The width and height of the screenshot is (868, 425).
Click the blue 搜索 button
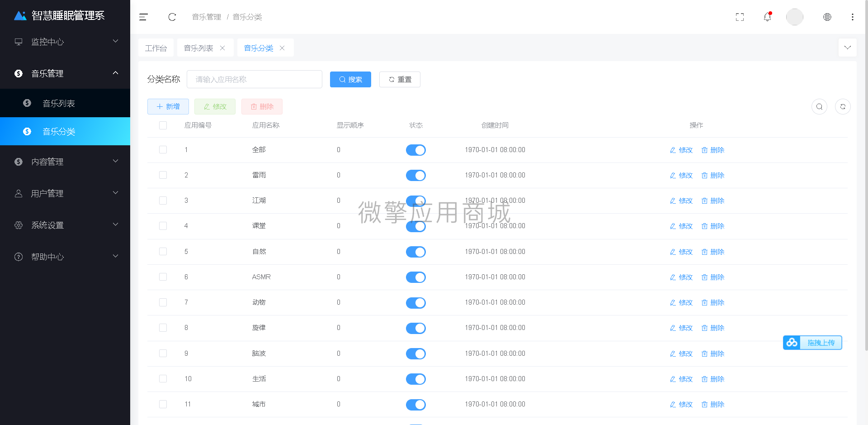350,80
